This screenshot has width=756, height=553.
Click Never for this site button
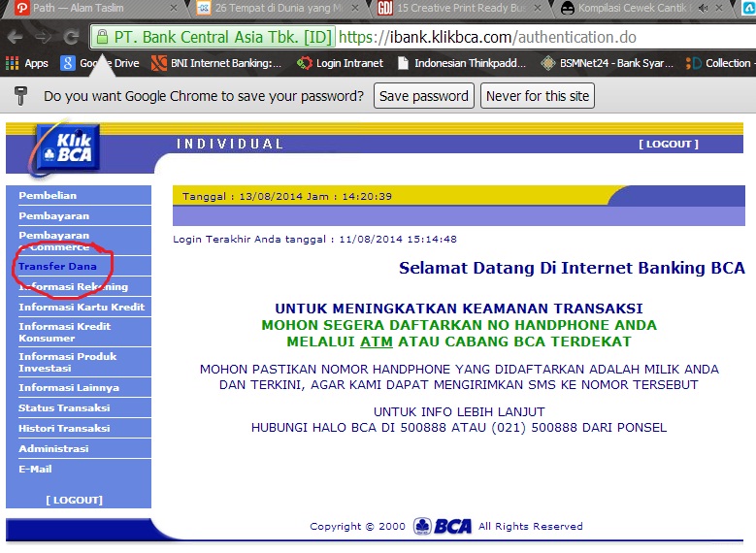tap(538, 96)
